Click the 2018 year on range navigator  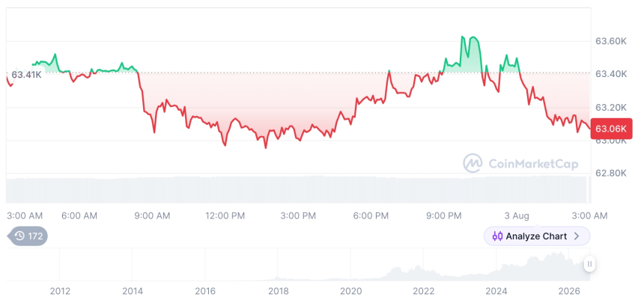click(x=278, y=291)
